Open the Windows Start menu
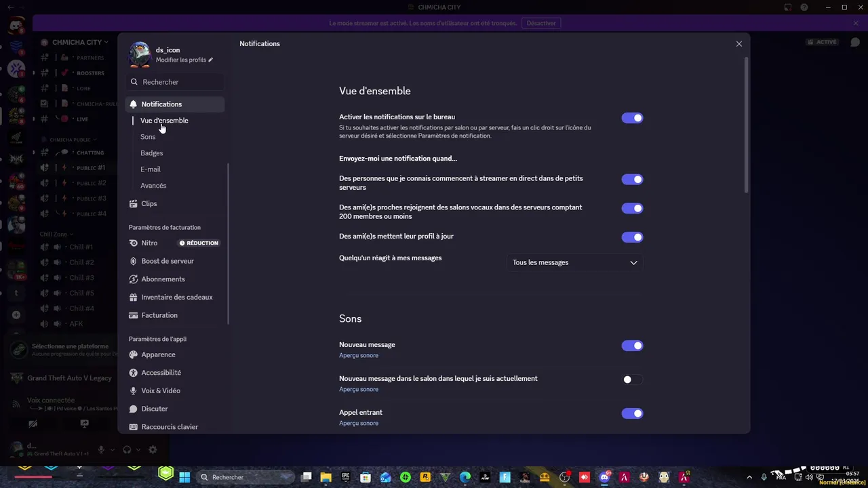Viewport: 868px width, 488px height. point(184,477)
